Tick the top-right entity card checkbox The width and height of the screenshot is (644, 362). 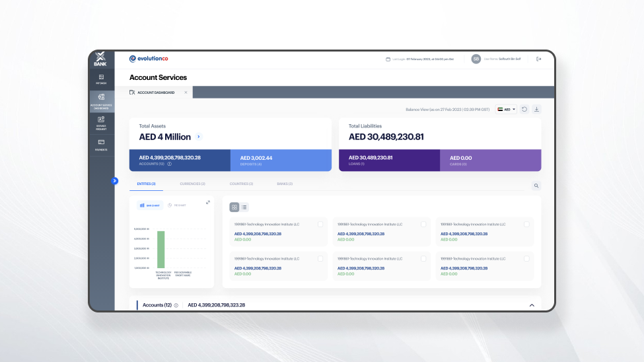tap(526, 225)
